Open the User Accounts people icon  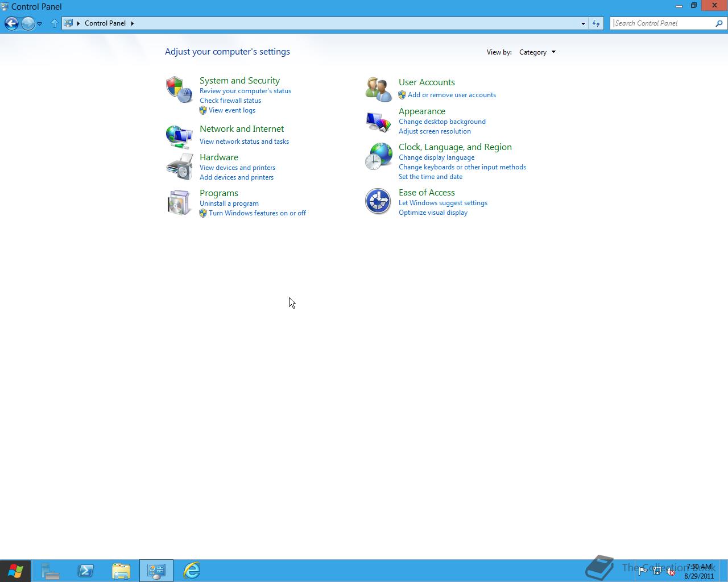(378, 89)
